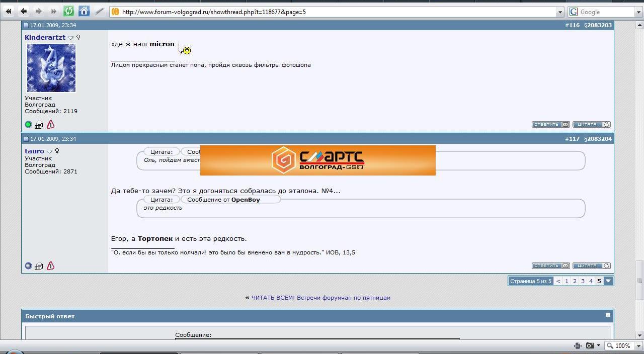Screen dimensions: 644x354
Task: Click the post icon beside the post #117 date
Action: coord(26,139)
